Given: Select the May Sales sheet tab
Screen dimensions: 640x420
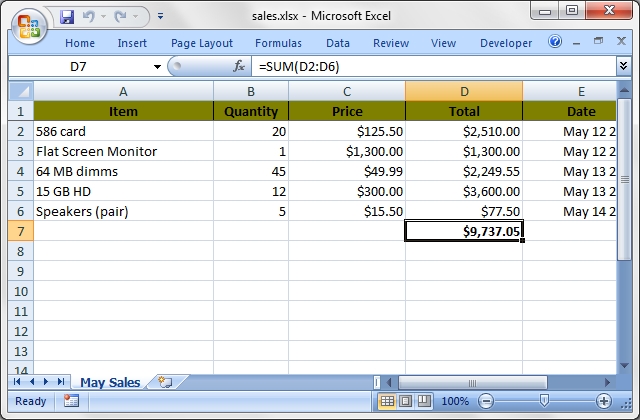Looking at the screenshot, I should [110, 382].
